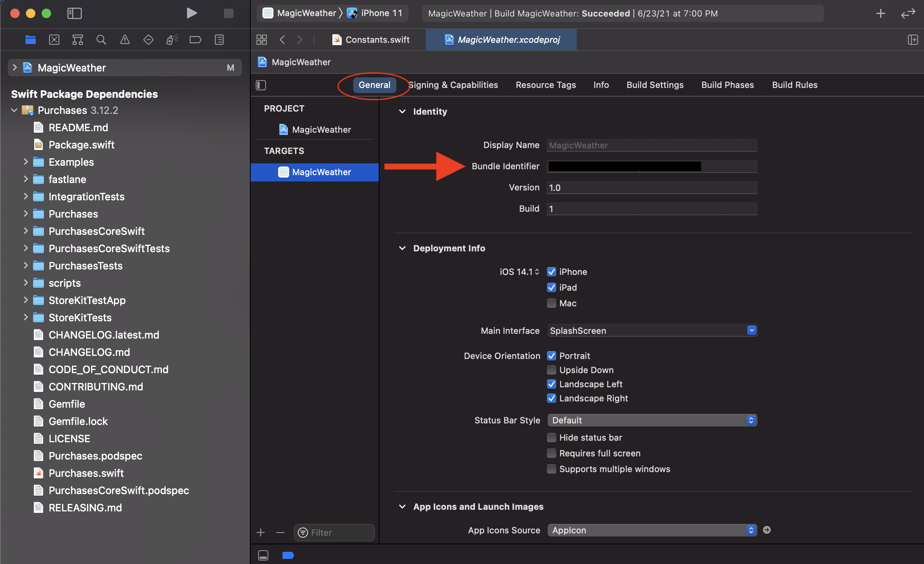Uncheck the iPad device checkbox
The height and width of the screenshot is (564, 924).
[x=552, y=287]
